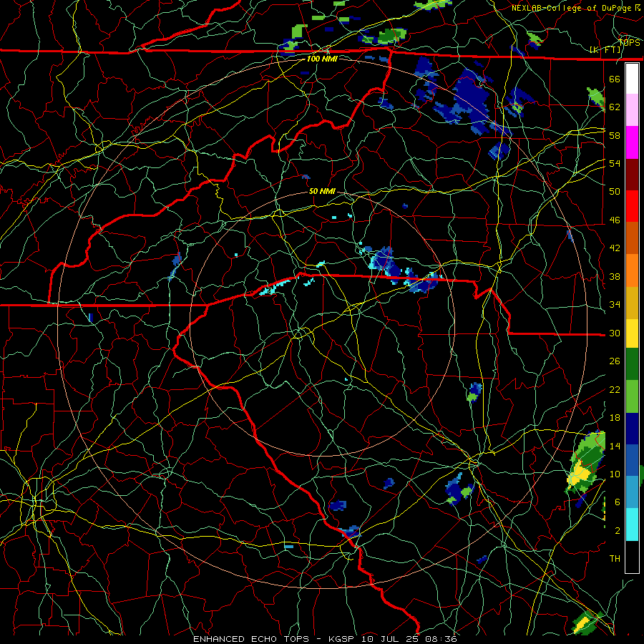Click the legend value '2'

618,531
